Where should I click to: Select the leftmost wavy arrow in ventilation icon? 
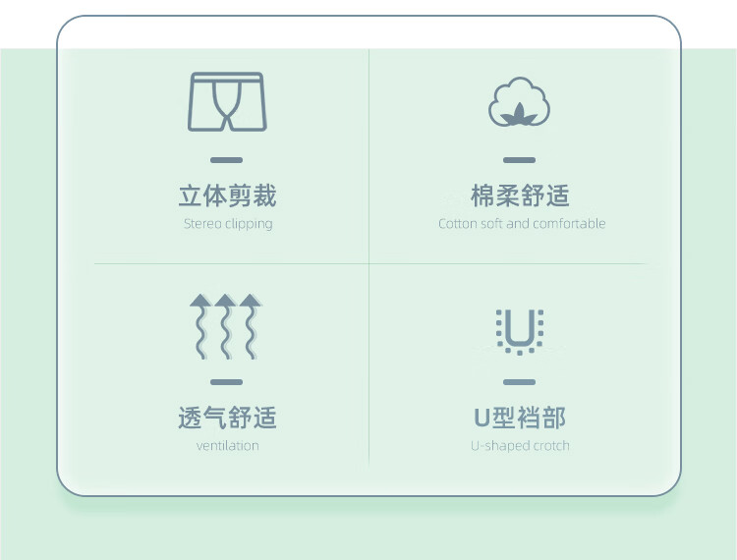point(200,325)
